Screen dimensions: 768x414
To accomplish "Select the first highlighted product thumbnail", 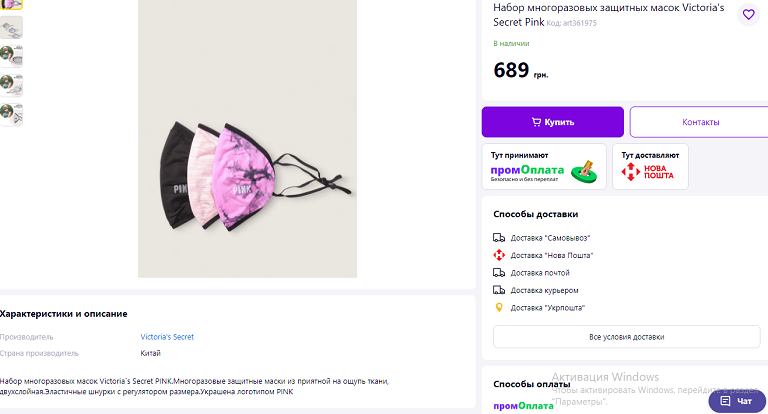I will pyautogui.click(x=11, y=4).
